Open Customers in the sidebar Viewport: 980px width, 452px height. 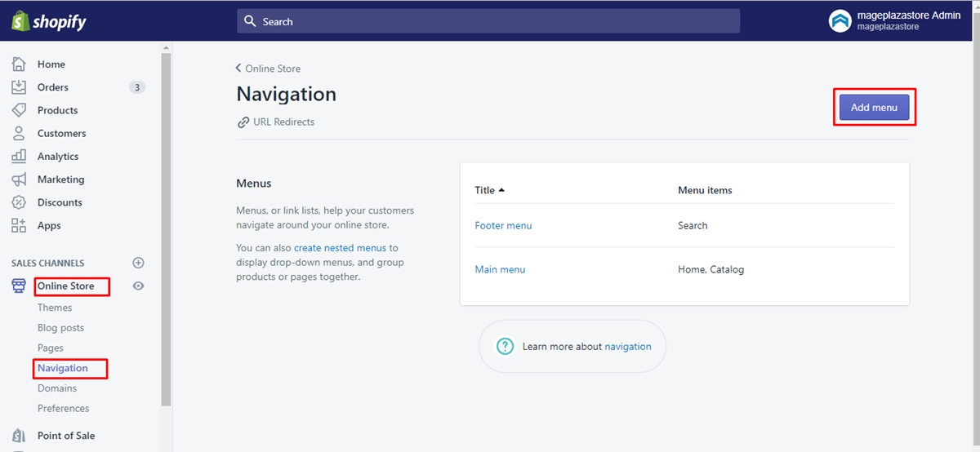[62, 133]
